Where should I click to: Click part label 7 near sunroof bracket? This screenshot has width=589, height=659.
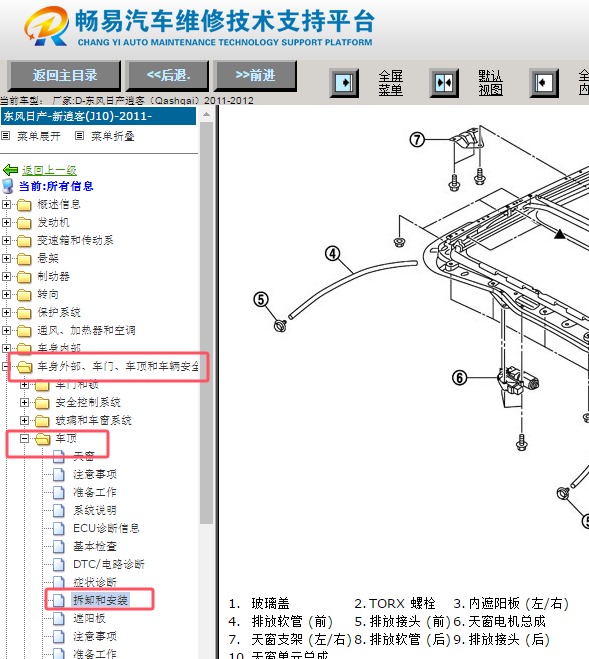pos(417,140)
